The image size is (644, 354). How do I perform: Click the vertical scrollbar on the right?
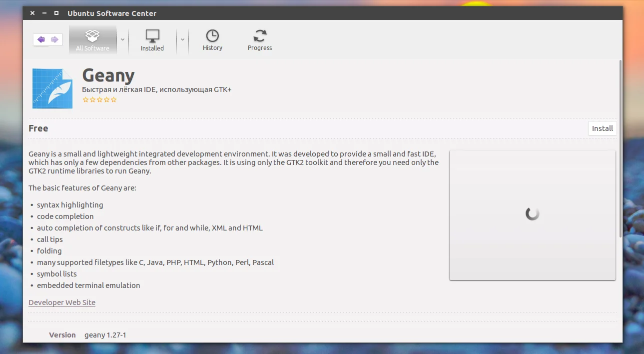click(x=621, y=148)
